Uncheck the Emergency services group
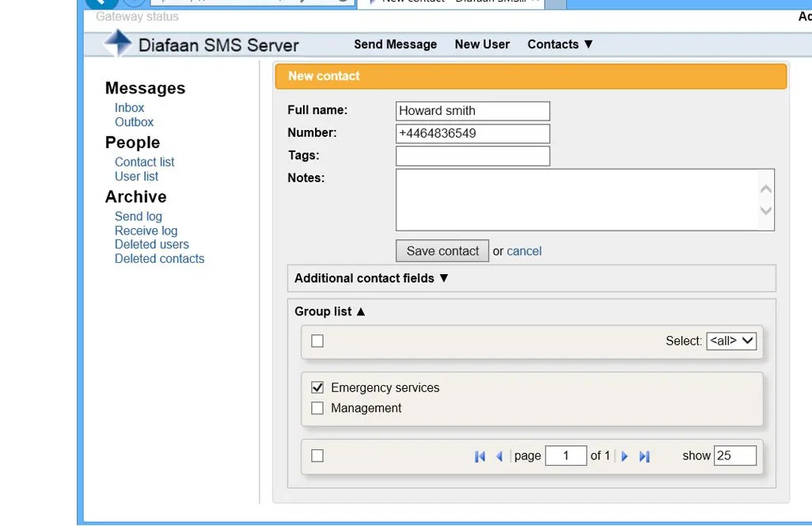This screenshot has width=812, height=526. [317, 387]
